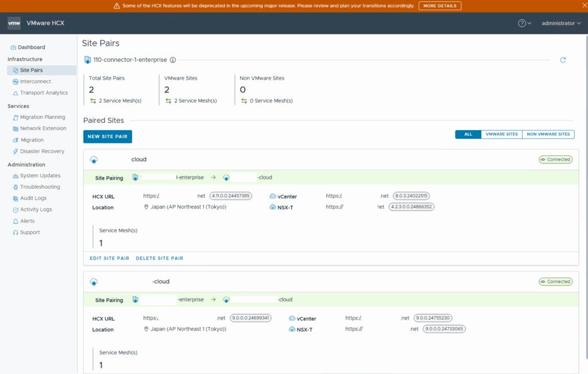Screen dimensions: 588x374
Task: Click info icon beside 110-connector-1-enterprise
Action: click(173, 60)
